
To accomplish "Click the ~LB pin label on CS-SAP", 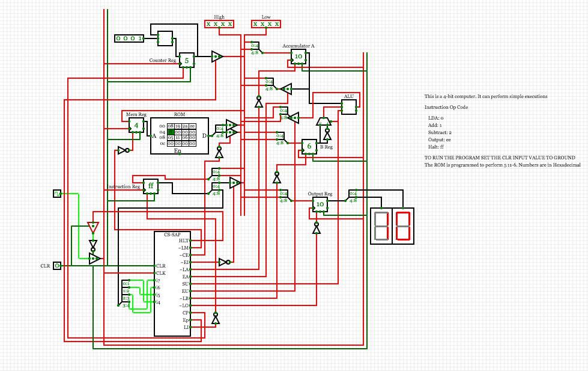I will click(184, 298).
